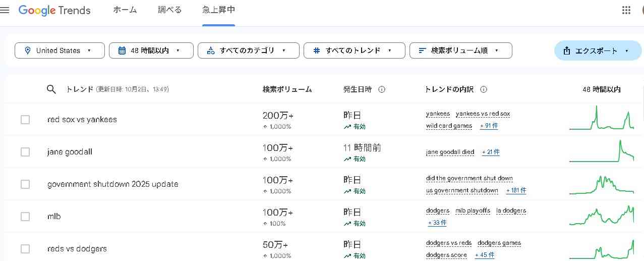Screen dimensions: 644x261
Task: Open the Google apps grid
Action: click(x=626, y=10)
